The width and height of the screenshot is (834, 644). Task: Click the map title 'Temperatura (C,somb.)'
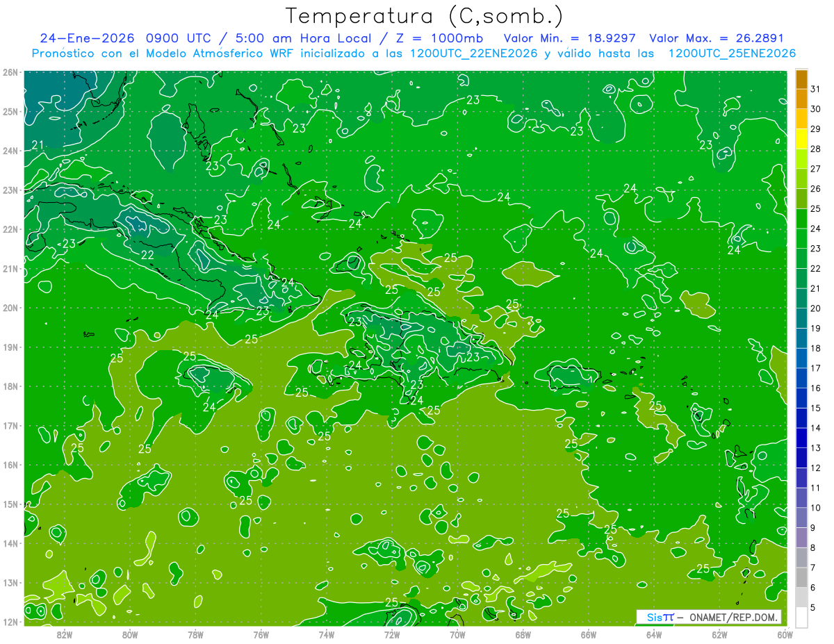(425, 16)
